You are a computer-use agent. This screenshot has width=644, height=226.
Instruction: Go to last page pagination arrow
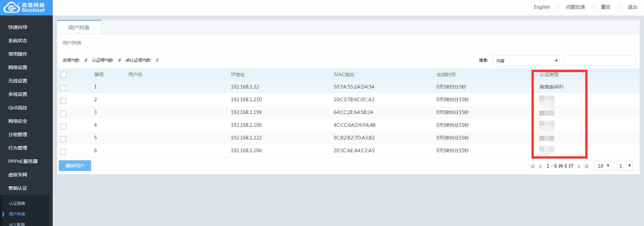point(587,166)
